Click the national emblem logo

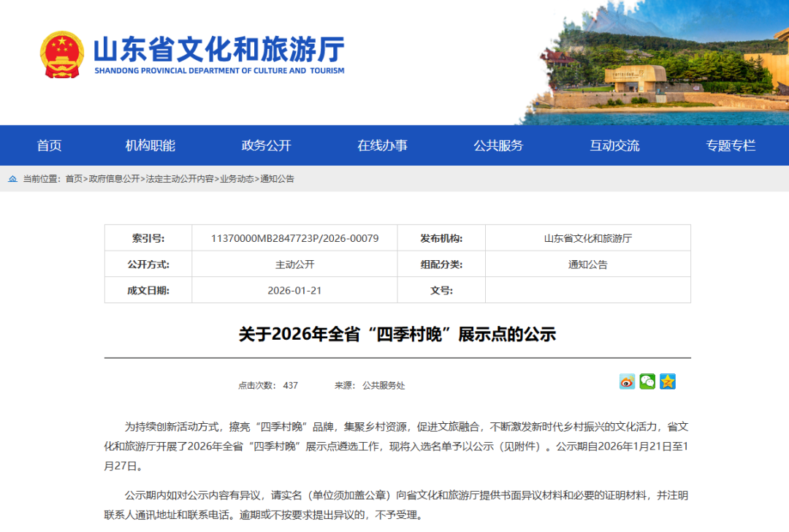(x=61, y=55)
